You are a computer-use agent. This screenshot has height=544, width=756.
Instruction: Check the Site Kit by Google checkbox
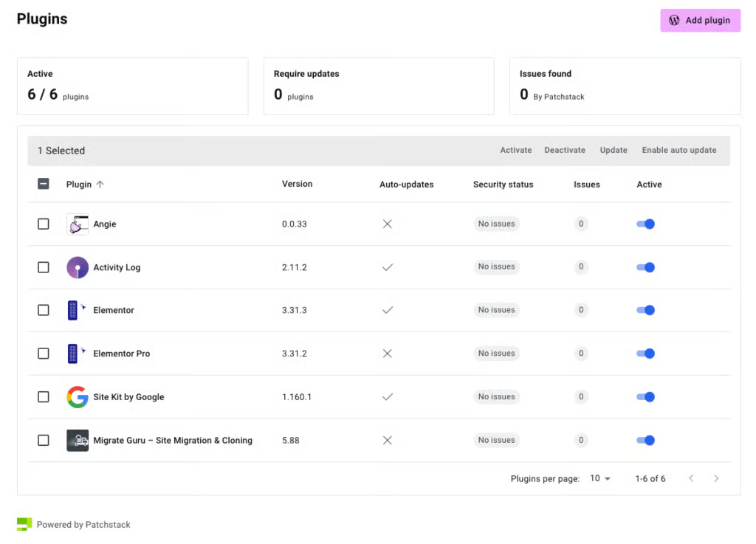(44, 397)
